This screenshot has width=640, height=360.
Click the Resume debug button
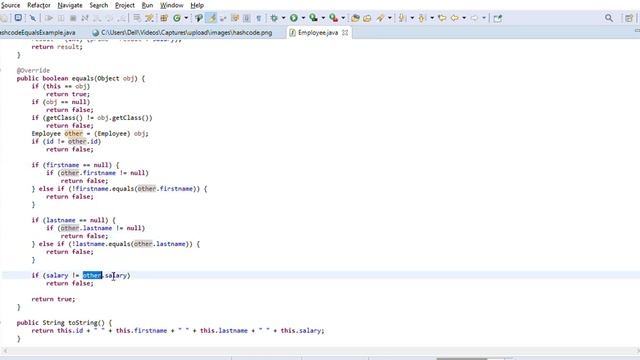[x=49, y=18]
